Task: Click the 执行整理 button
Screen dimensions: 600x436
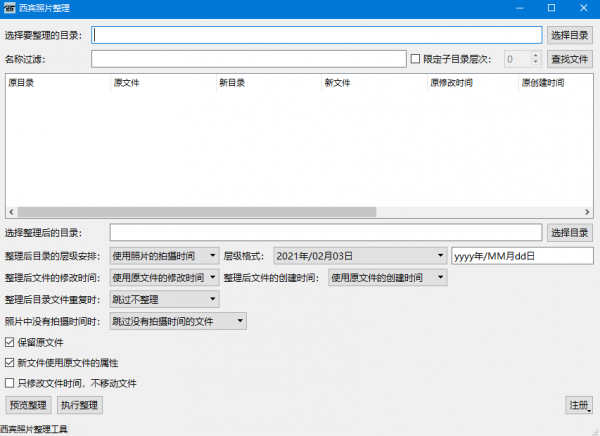Action: [80, 405]
